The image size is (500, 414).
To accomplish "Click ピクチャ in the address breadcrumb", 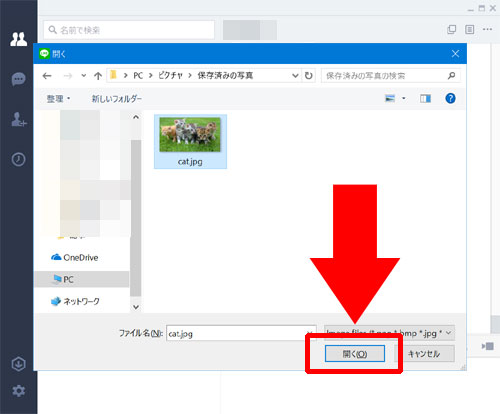I will (170, 76).
